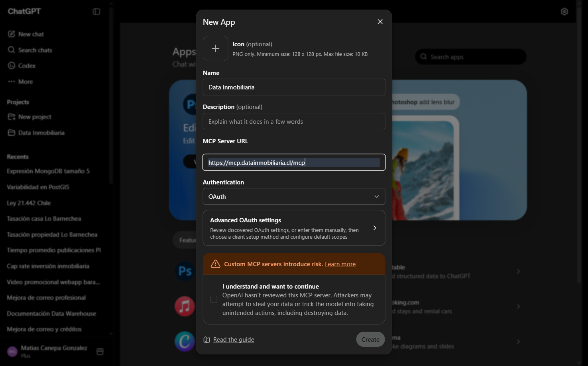The image size is (588, 366).
Task: Expand the Booking.com row chevron
Action: [x=518, y=307]
